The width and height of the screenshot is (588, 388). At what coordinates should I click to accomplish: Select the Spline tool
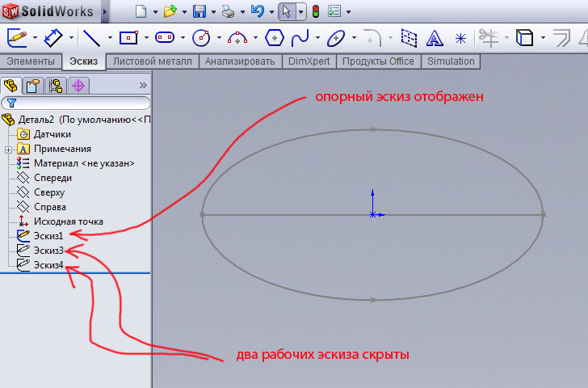tap(300, 37)
